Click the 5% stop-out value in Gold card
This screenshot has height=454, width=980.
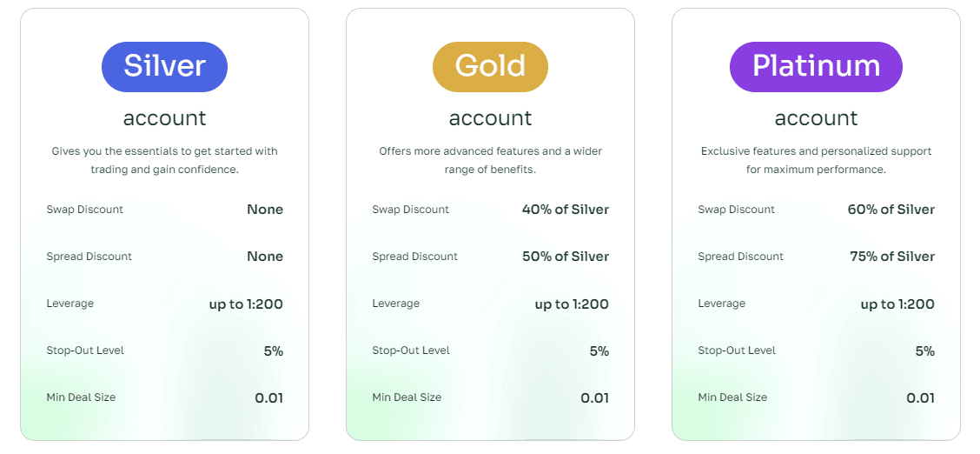[x=599, y=351]
